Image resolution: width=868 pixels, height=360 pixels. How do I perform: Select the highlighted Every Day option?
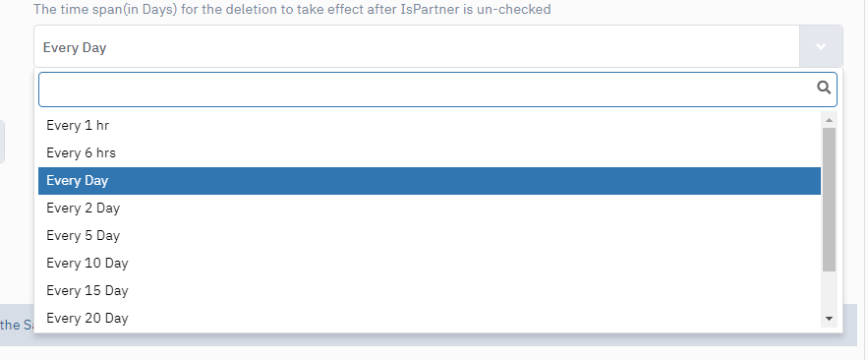tap(429, 181)
